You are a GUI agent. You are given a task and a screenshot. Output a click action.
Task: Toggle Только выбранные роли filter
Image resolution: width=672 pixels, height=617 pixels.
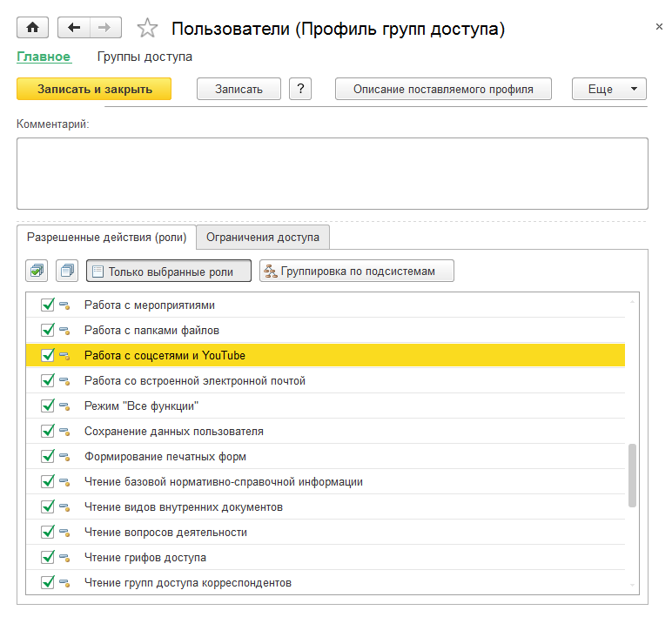pos(169,272)
